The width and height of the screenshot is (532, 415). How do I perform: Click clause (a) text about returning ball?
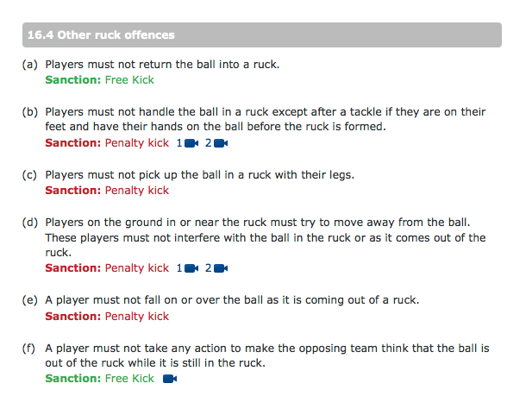162,64
